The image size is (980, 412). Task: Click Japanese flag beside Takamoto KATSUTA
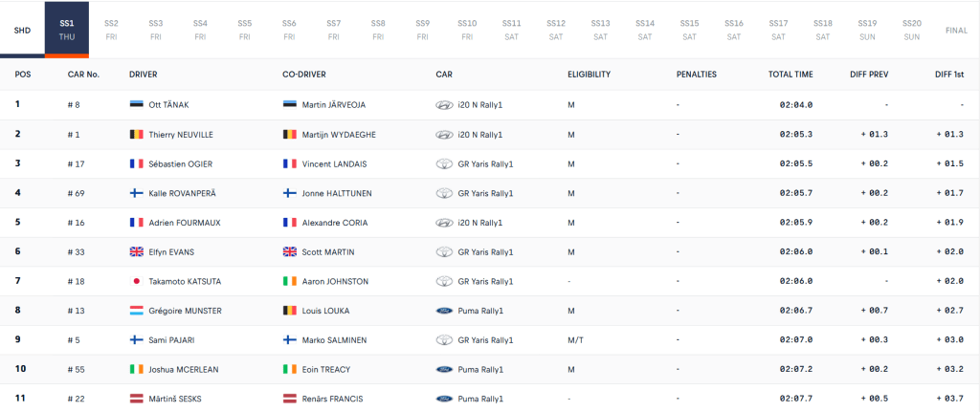[x=136, y=281]
